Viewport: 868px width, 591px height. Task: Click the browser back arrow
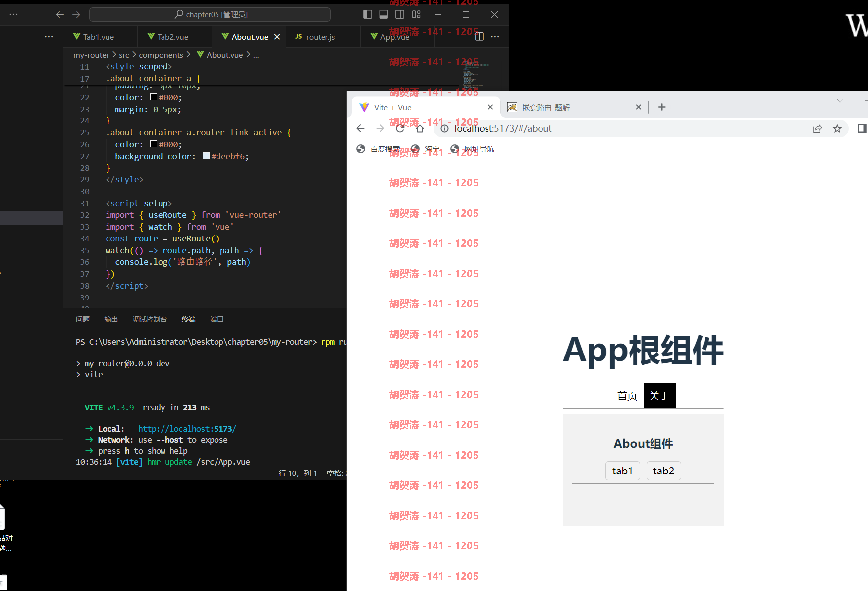[361, 129]
